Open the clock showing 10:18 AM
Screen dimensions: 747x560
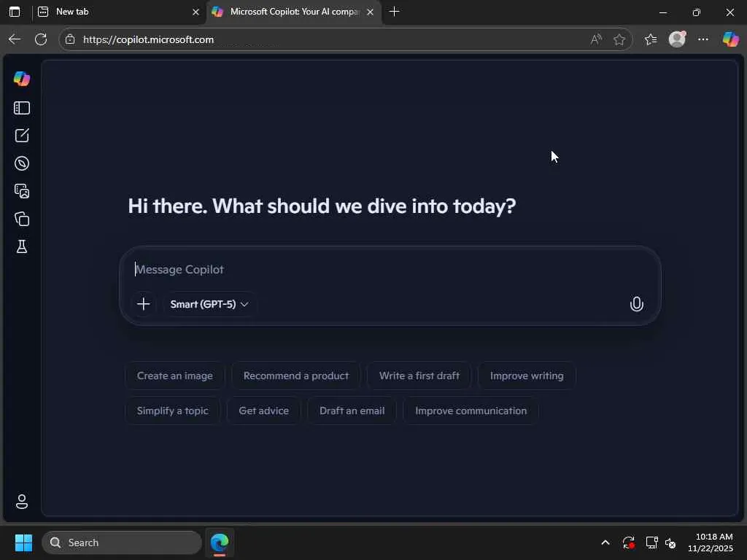(711, 542)
